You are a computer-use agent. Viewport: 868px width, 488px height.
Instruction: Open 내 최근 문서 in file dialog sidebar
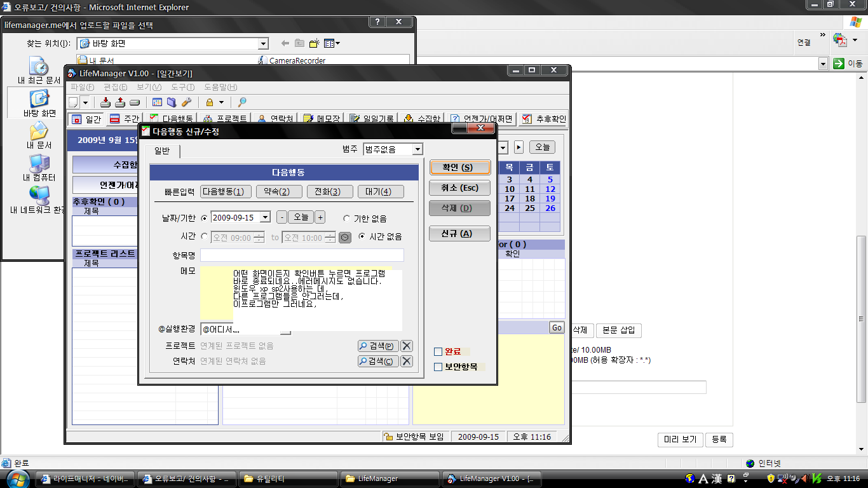[x=39, y=71]
